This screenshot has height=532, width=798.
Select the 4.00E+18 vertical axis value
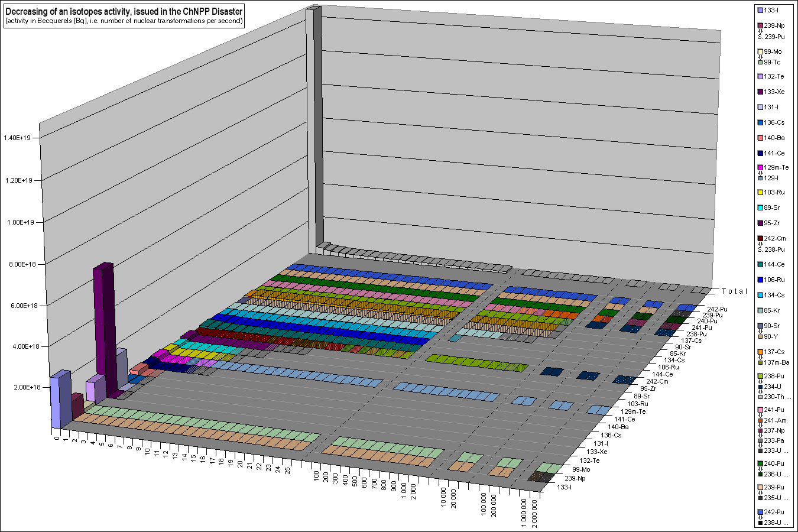(x=25, y=346)
